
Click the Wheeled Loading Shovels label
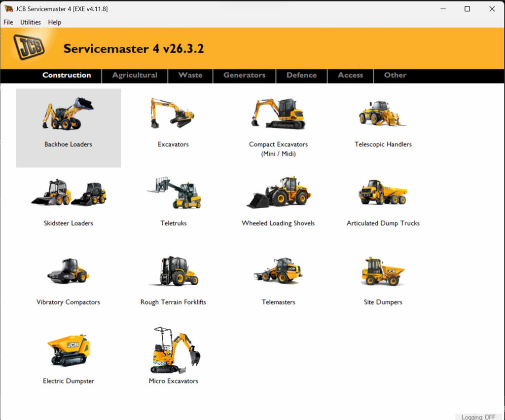(x=278, y=223)
